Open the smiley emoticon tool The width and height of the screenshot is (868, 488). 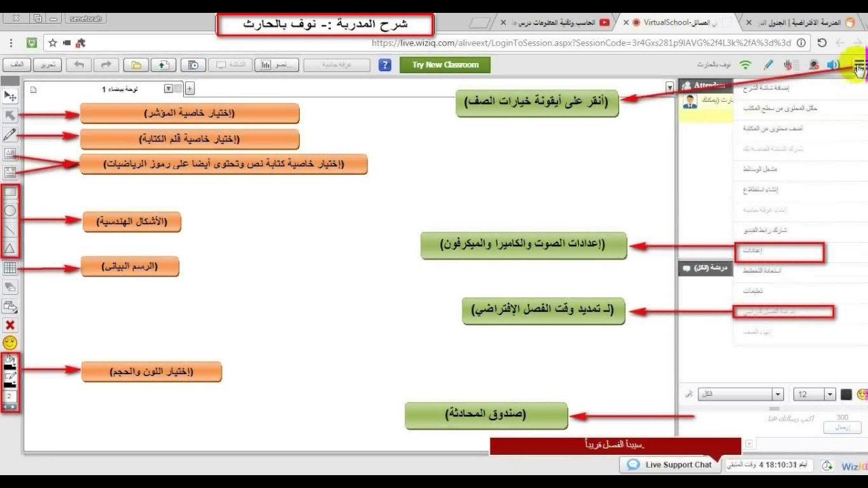pos(10,344)
